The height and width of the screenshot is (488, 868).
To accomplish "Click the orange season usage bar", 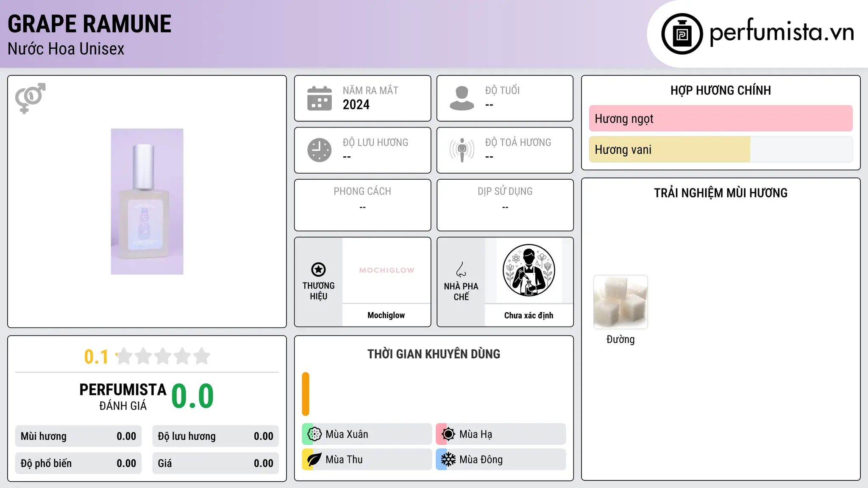I will click(306, 394).
